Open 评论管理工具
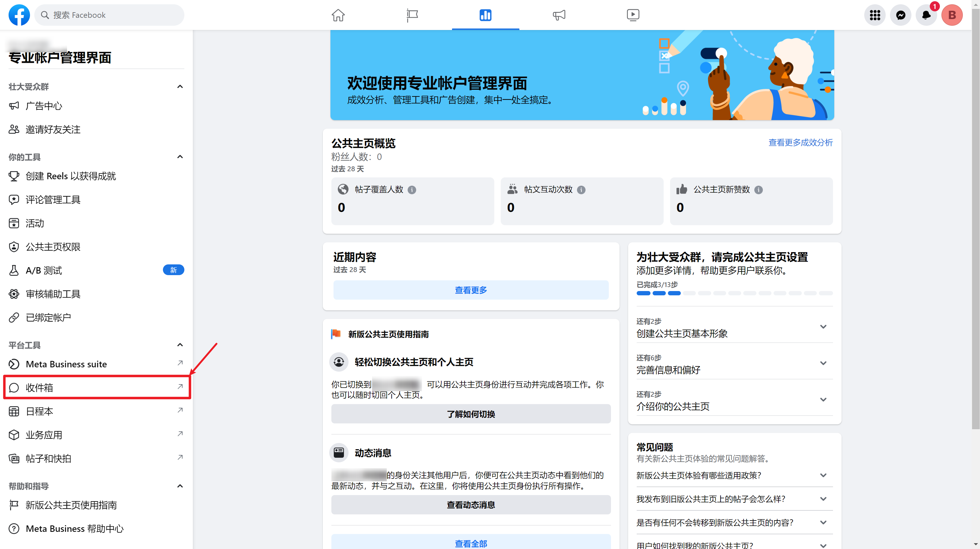This screenshot has width=980, height=549. (96, 200)
